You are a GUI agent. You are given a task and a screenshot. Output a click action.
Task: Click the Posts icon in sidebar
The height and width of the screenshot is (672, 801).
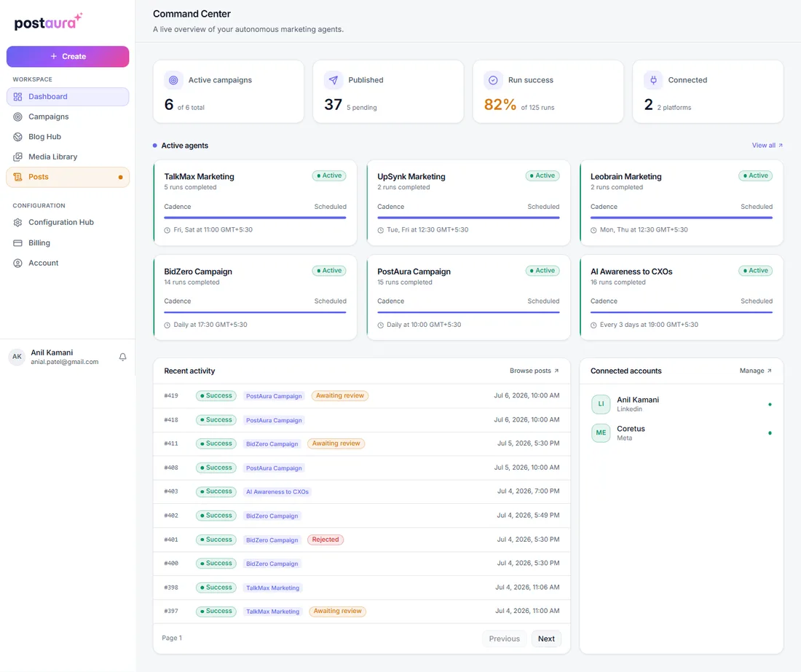click(x=18, y=177)
